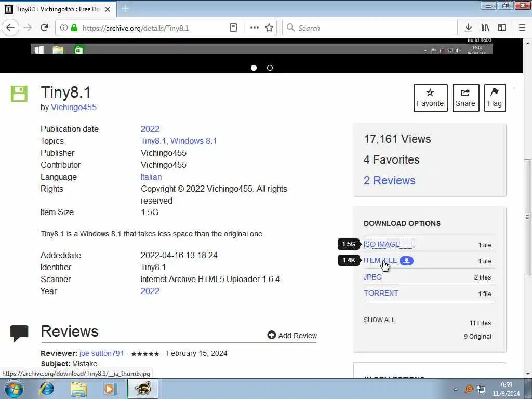Click SHOW ALL files link

[379, 320]
